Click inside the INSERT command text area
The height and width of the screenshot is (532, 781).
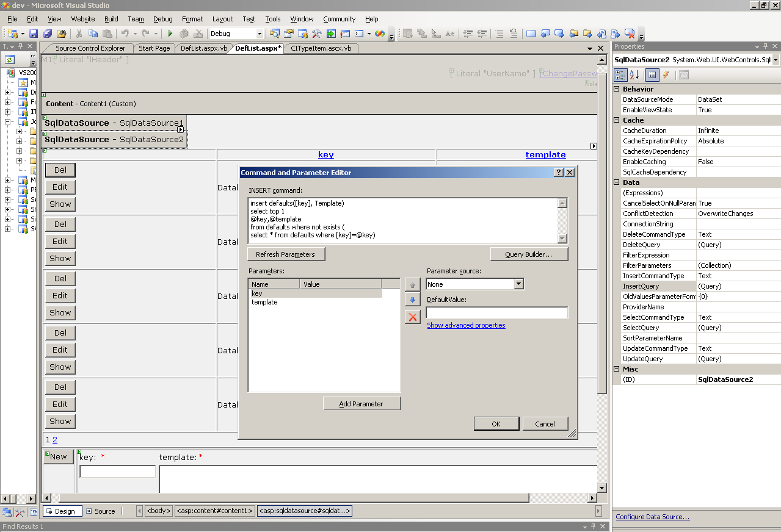coord(403,220)
